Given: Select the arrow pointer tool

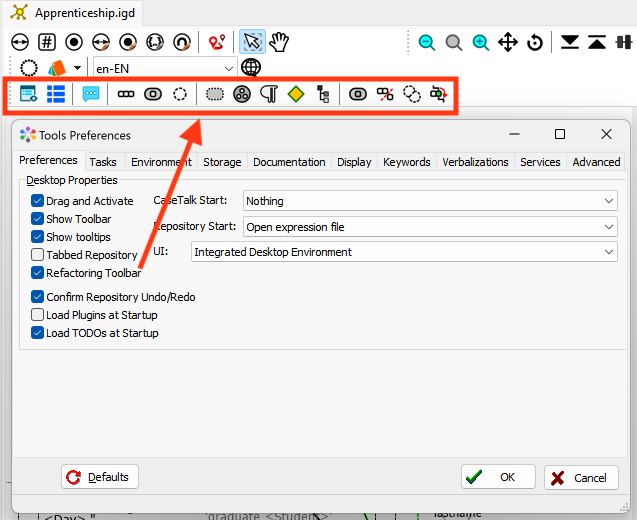Looking at the screenshot, I should coord(252,42).
